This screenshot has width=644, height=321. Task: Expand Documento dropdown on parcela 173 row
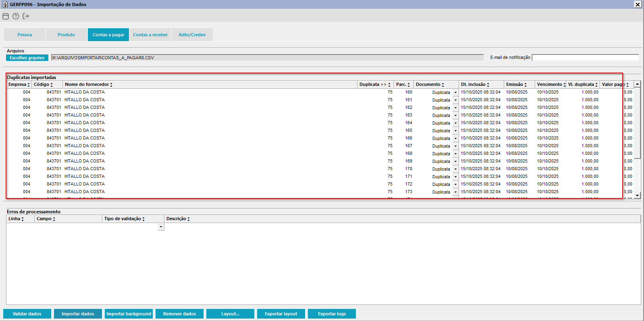pos(455,192)
